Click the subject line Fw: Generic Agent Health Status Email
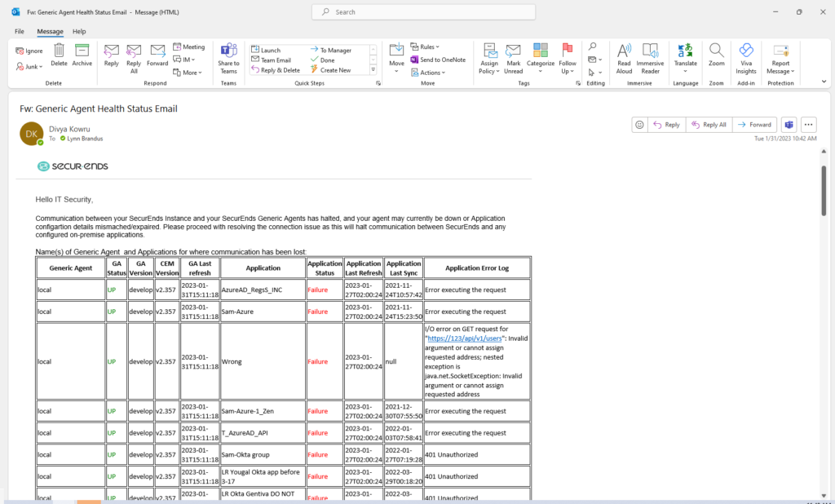 point(99,108)
